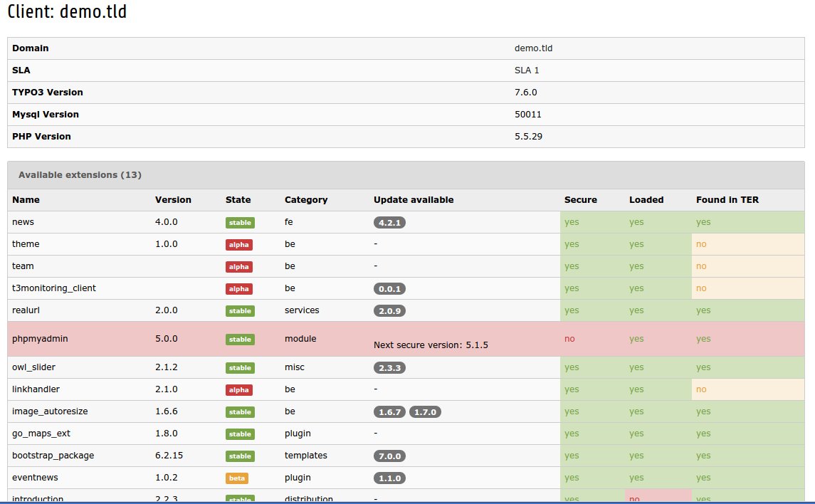Image resolution: width=815 pixels, height=504 pixels.
Task: Click the owl_slider extension name
Action: pyautogui.click(x=33, y=367)
